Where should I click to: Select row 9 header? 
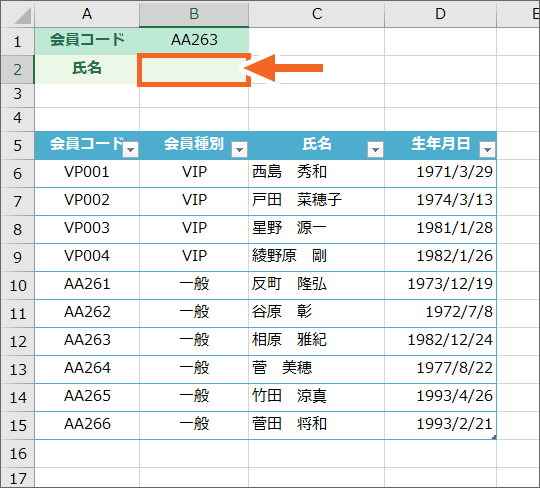pyautogui.click(x=17, y=257)
